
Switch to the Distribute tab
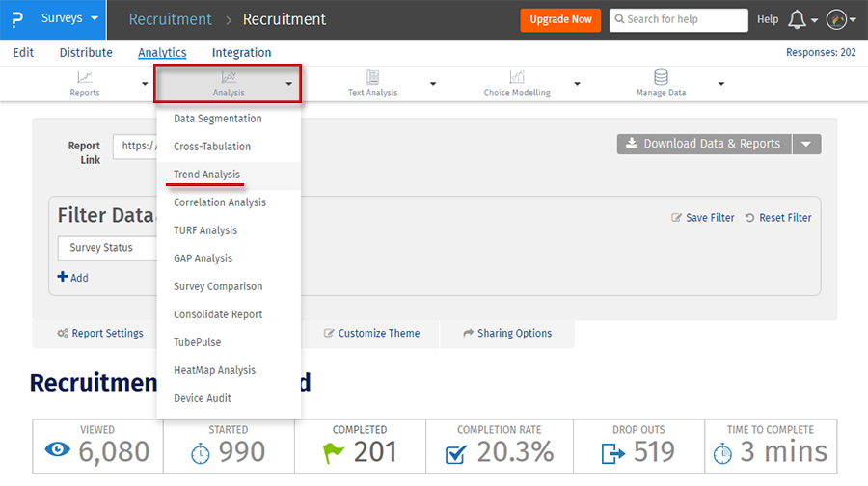pyautogui.click(x=86, y=53)
